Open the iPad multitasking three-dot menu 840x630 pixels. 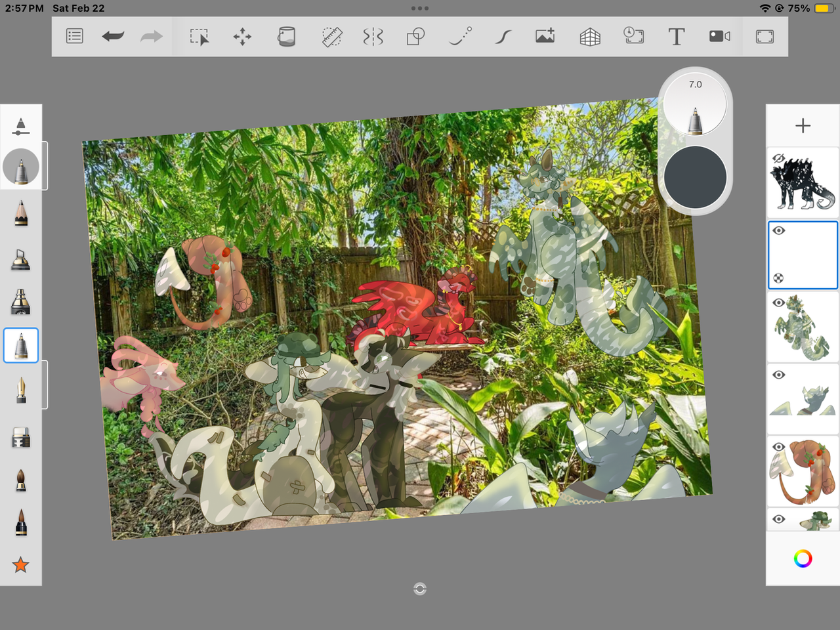click(420, 9)
